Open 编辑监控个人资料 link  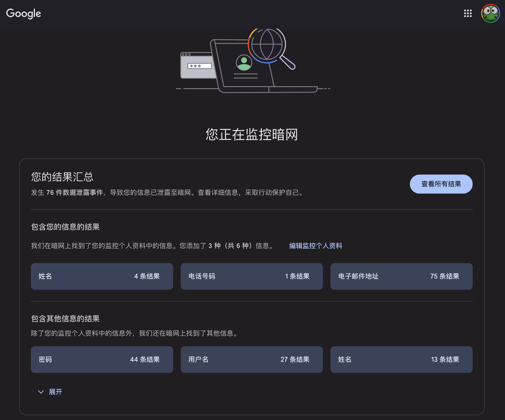[316, 246]
